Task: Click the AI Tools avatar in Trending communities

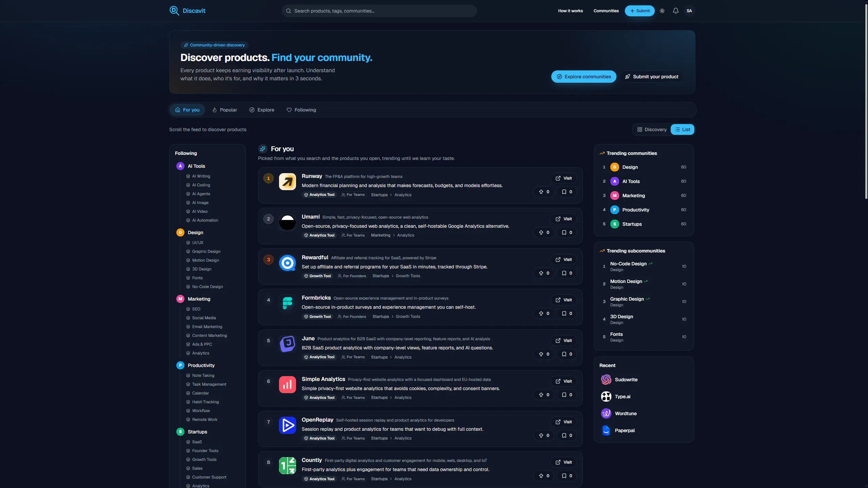Action: pyautogui.click(x=615, y=181)
